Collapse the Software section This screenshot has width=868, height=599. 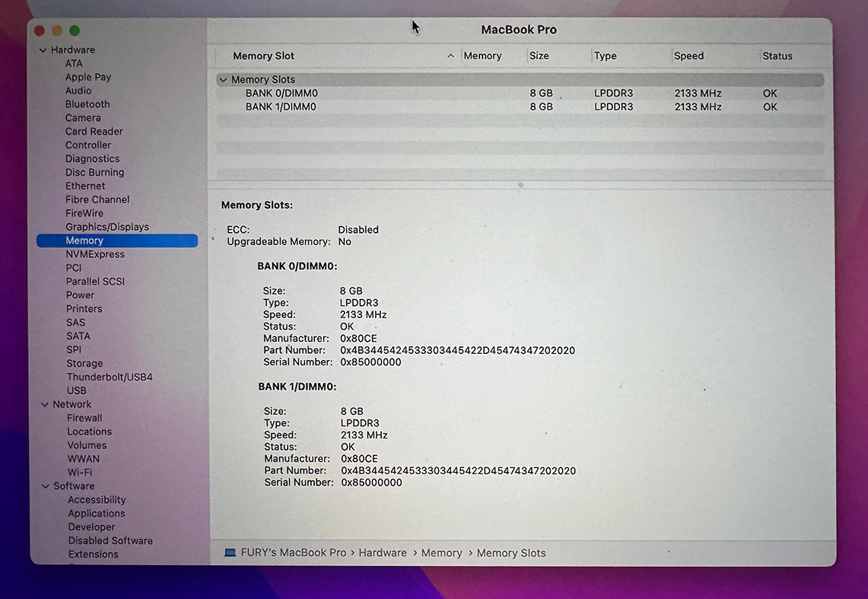coord(44,486)
